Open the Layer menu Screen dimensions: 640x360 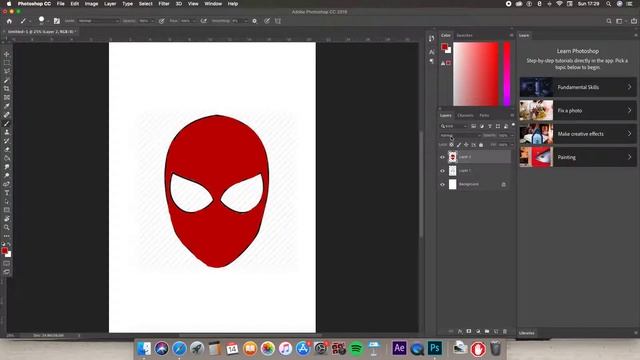click(110, 4)
